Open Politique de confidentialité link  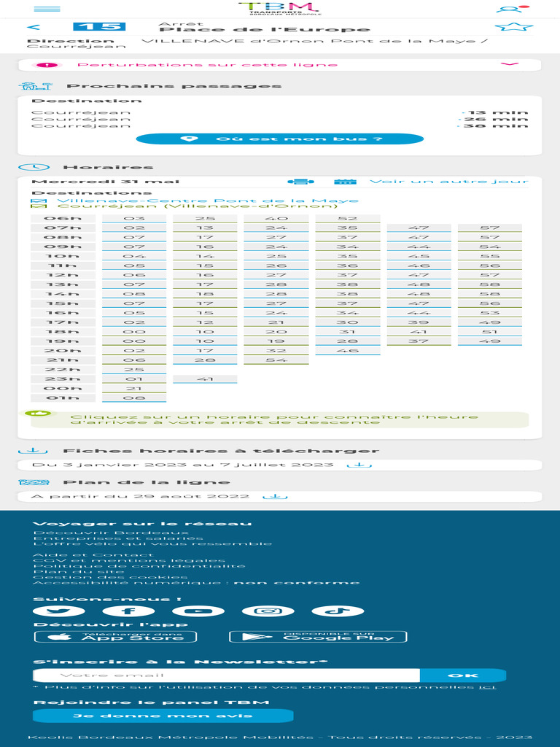[139, 566]
